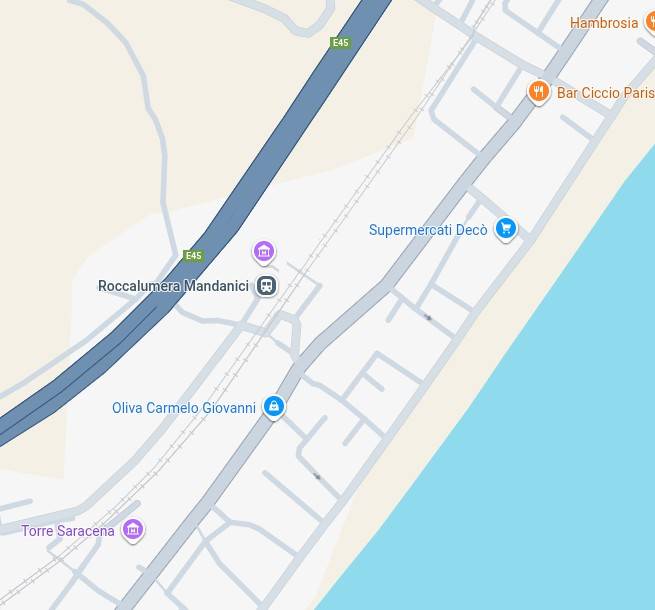Click the Bar Ciccio Paris text label
This screenshot has height=610, width=655.
(x=606, y=93)
